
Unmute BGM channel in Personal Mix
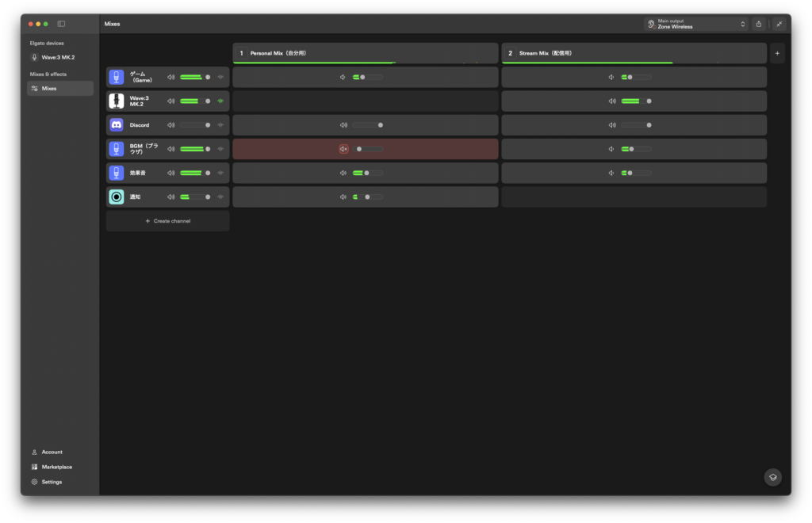[343, 149]
